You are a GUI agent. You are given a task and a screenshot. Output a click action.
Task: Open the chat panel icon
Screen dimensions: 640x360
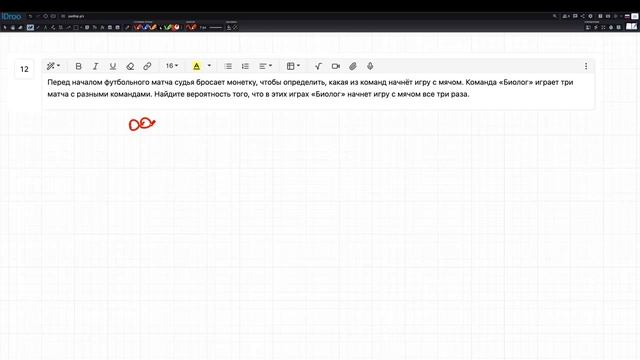click(x=575, y=16)
